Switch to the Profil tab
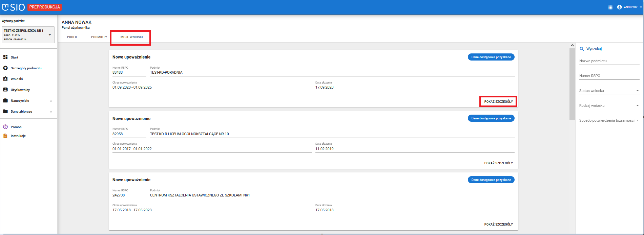The height and width of the screenshot is (235, 644). [72, 37]
